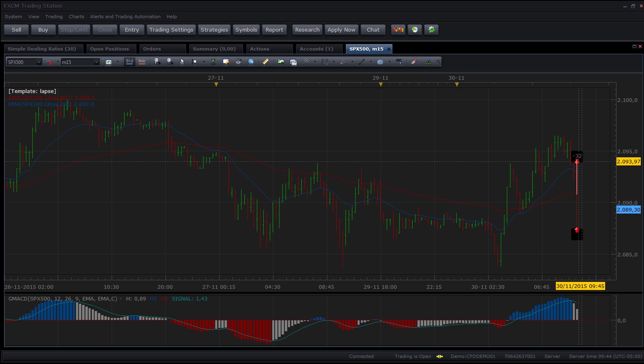Expand the zoom area tool dropdown arrow
The height and width of the screenshot is (364, 644).
click(x=203, y=62)
